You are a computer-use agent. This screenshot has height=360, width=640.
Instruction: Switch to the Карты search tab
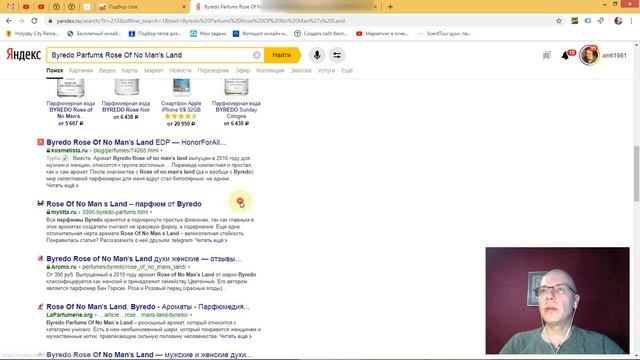(x=130, y=71)
